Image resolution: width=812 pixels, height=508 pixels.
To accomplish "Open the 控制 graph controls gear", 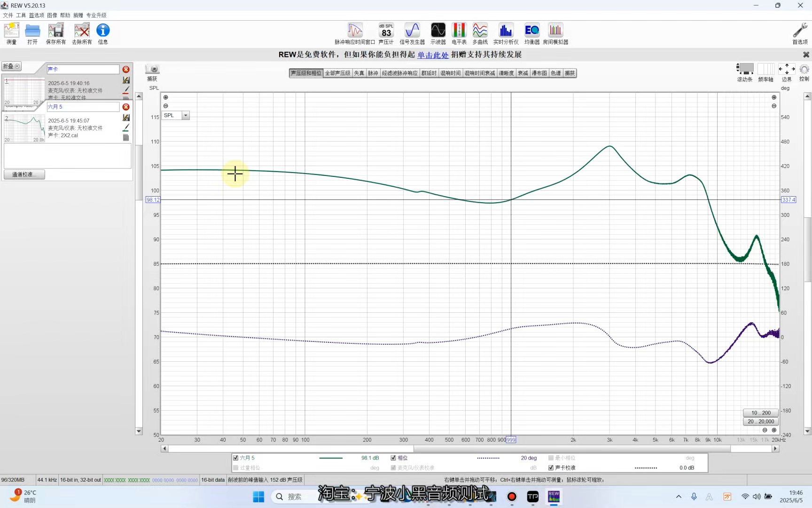I will (x=804, y=69).
